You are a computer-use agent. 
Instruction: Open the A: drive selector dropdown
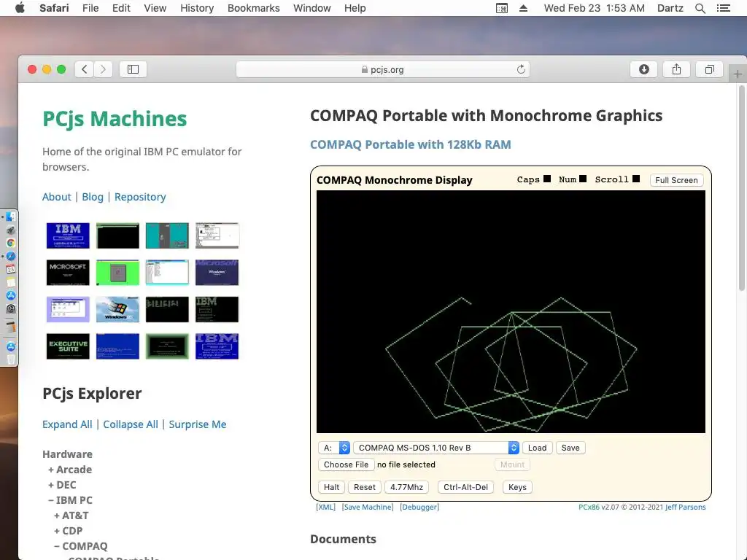(334, 448)
